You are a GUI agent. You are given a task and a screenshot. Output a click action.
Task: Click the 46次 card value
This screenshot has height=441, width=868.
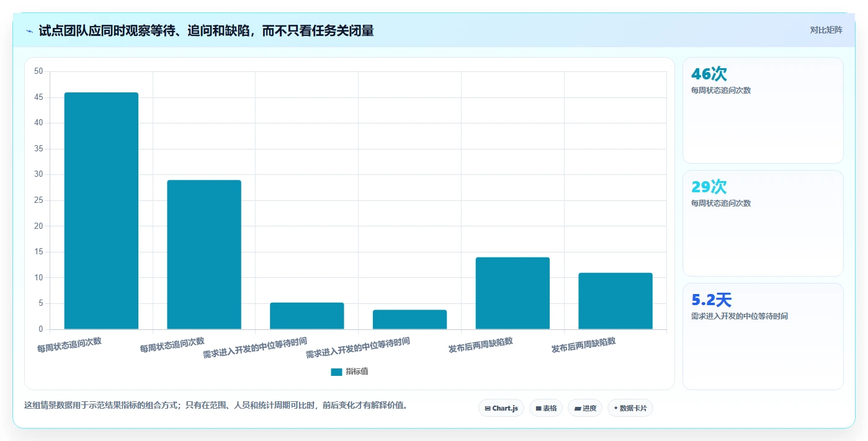click(709, 74)
